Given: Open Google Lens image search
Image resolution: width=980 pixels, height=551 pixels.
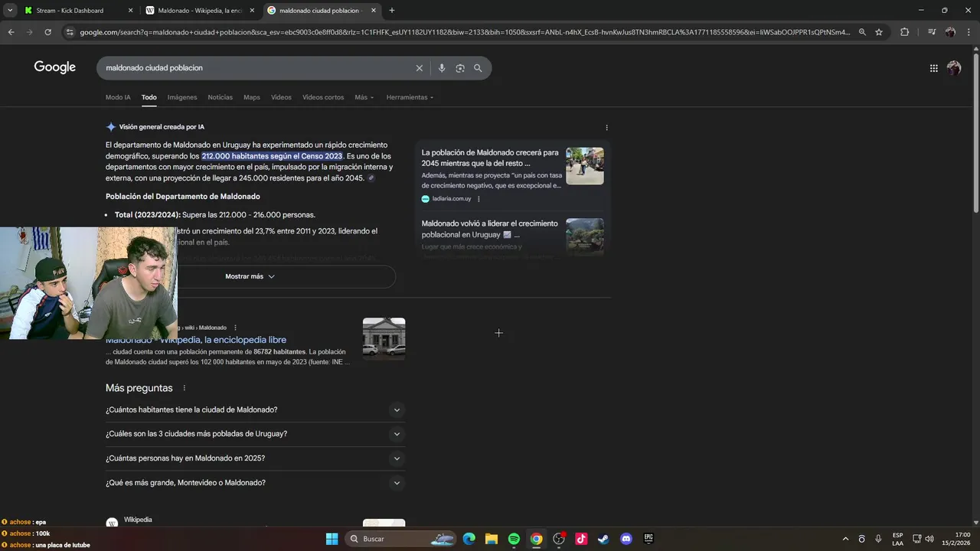Looking at the screenshot, I should (460, 68).
